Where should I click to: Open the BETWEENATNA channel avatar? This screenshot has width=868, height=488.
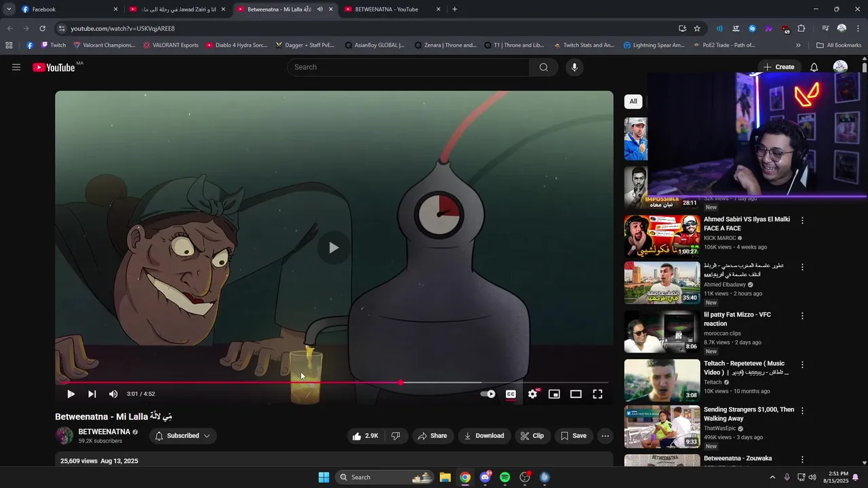pos(64,436)
